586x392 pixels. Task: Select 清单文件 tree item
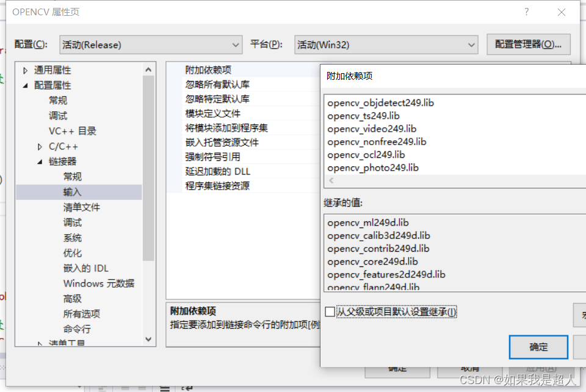81,207
